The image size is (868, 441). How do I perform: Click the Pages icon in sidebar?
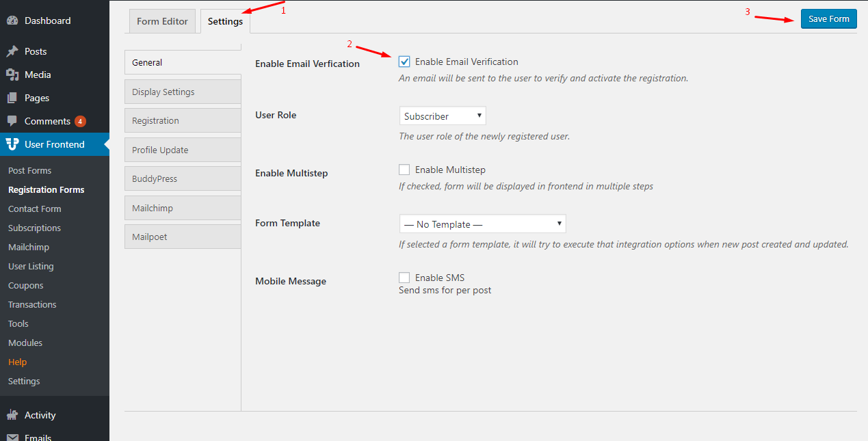pyautogui.click(x=12, y=98)
